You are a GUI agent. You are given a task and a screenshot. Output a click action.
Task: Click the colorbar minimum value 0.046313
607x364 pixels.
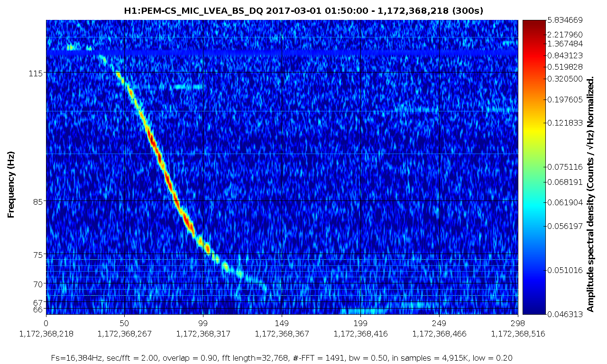[x=564, y=314]
